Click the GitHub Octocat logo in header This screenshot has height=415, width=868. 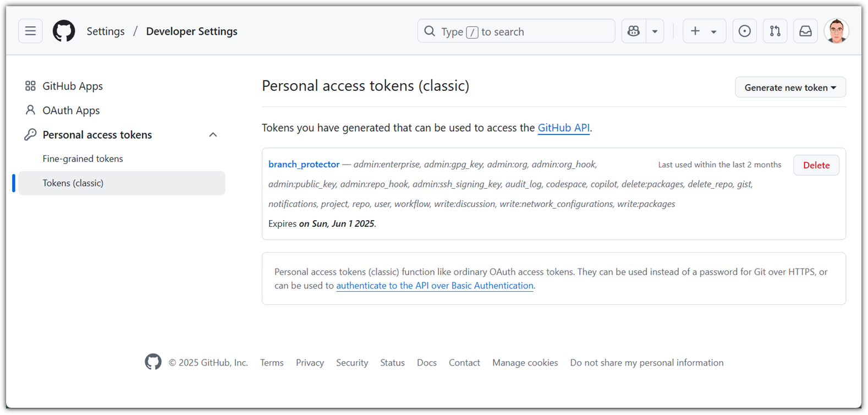click(64, 31)
